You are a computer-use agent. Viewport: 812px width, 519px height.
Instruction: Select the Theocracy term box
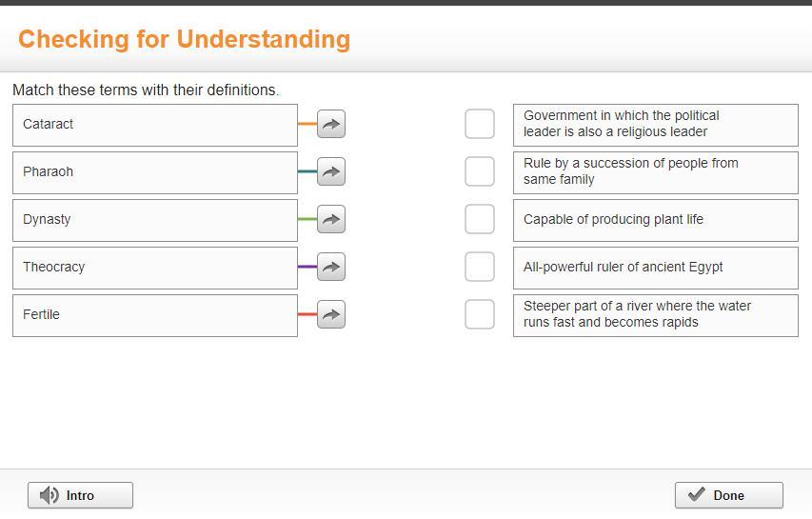click(155, 268)
